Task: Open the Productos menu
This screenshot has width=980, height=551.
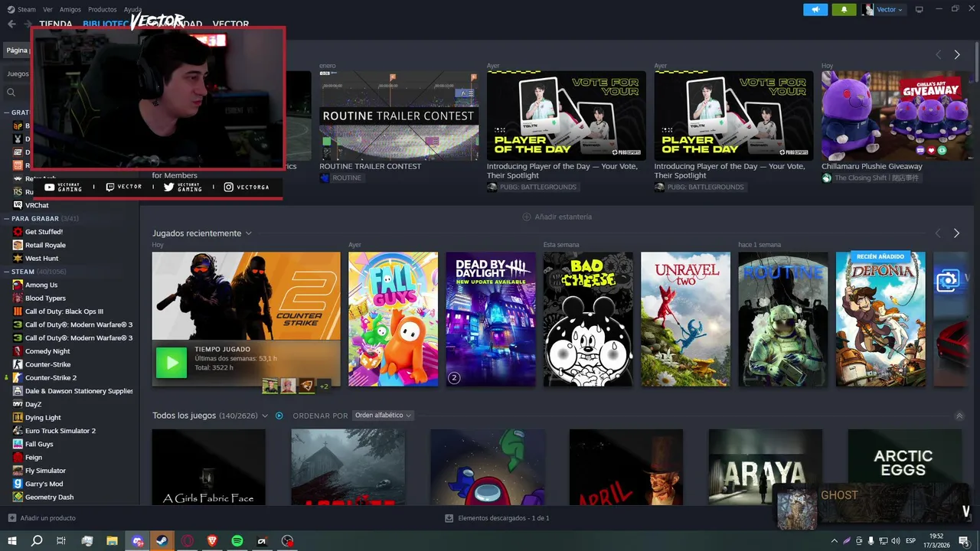Action: 103,9
